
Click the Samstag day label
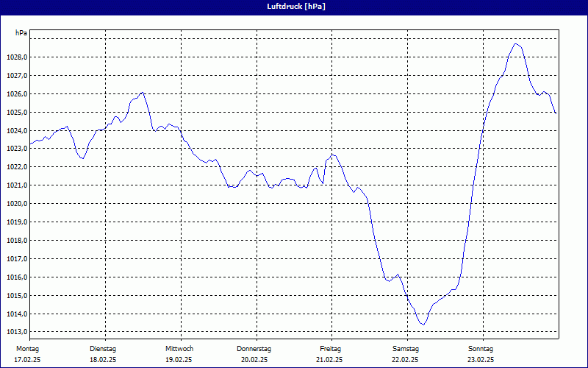[x=406, y=349]
